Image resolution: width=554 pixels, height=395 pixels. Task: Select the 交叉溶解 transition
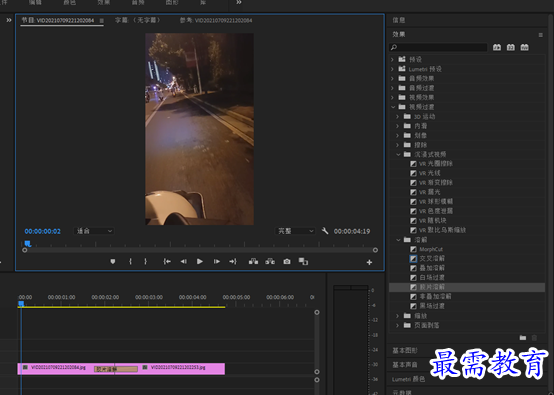pyautogui.click(x=432, y=259)
